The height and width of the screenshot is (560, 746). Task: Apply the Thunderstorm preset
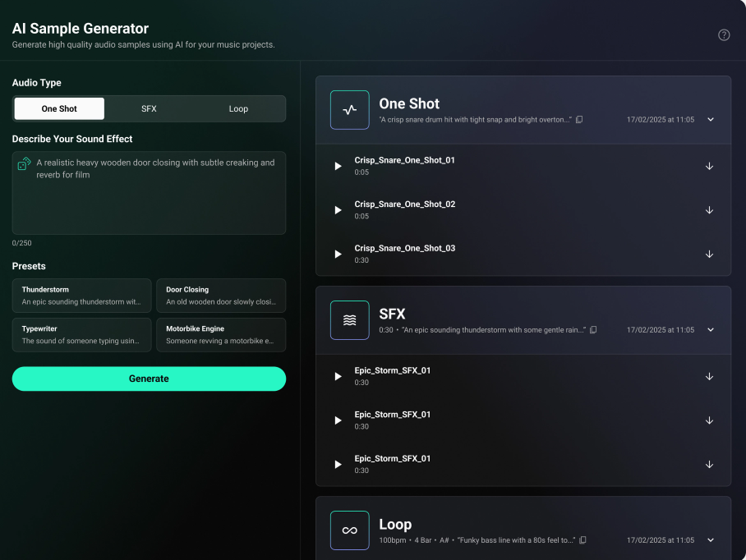pos(82,296)
